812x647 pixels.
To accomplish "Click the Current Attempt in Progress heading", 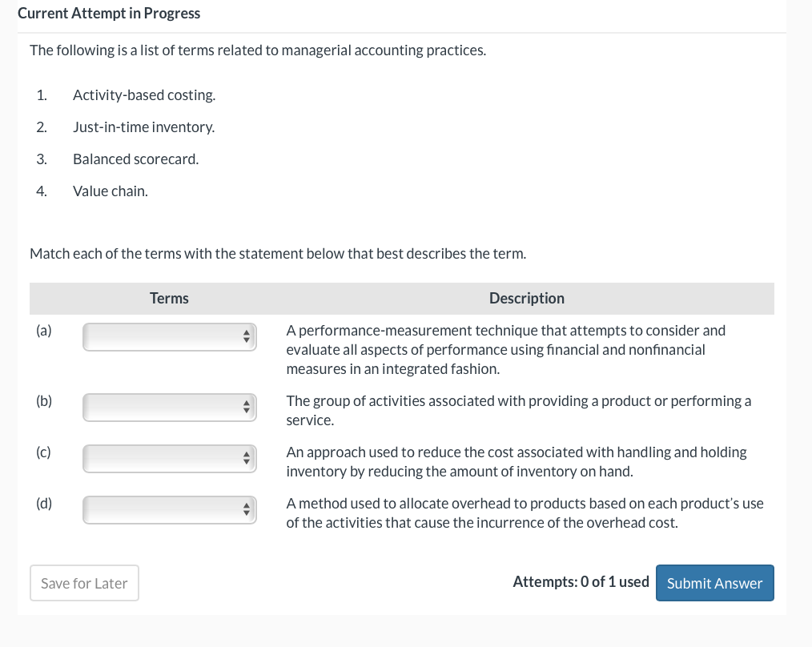I will click(109, 14).
